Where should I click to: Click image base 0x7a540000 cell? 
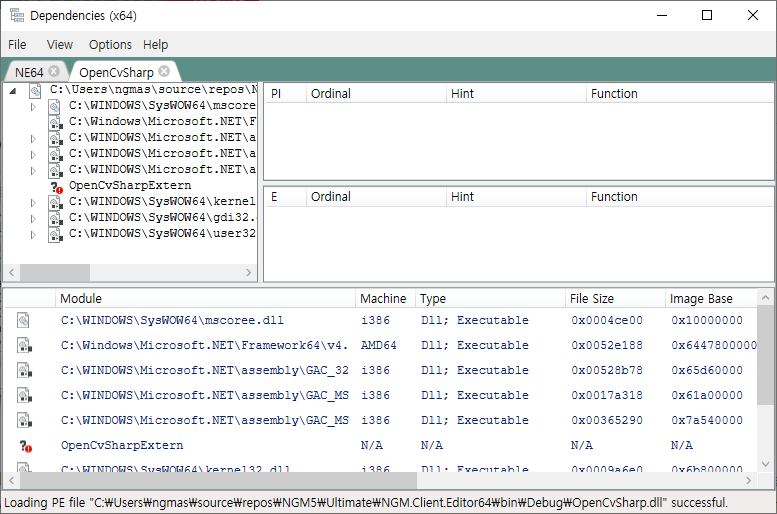[x=707, y=420]
